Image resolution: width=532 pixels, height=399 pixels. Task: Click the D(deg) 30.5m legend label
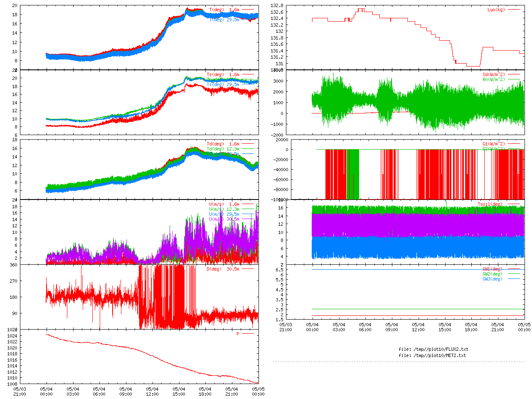[223, 269]
